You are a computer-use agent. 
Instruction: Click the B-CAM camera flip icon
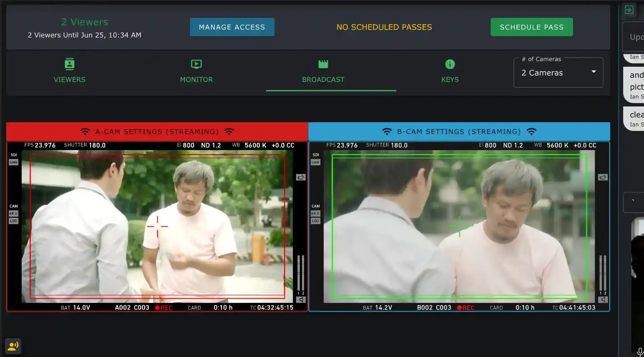click(x=602, y=177)
